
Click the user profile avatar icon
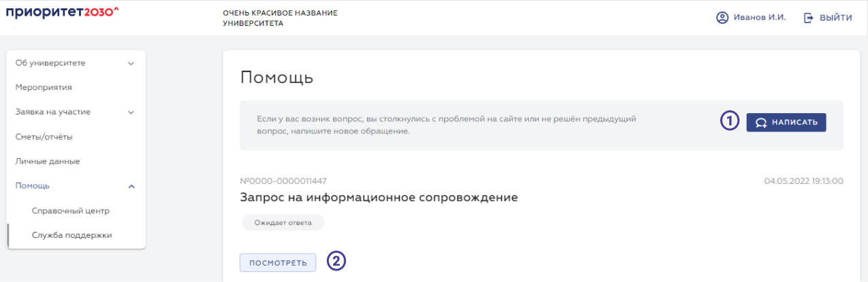coord(722,18)
